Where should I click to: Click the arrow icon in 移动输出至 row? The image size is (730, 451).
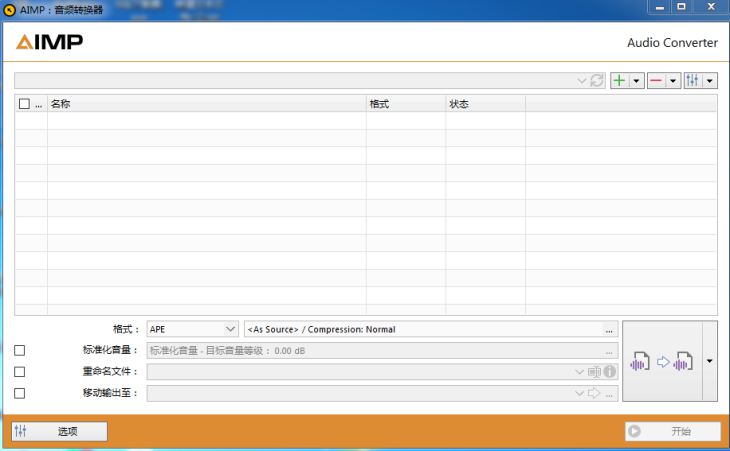pos(594,393)
